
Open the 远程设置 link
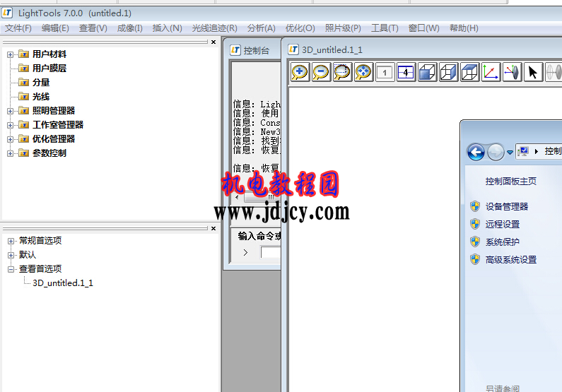pos(503,225)
